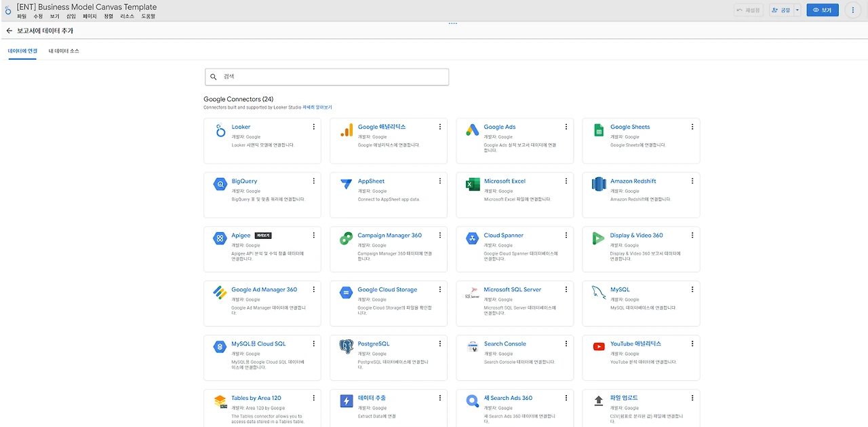
Task: Click the blue 보기 view button
Action: tap(823, 10)
